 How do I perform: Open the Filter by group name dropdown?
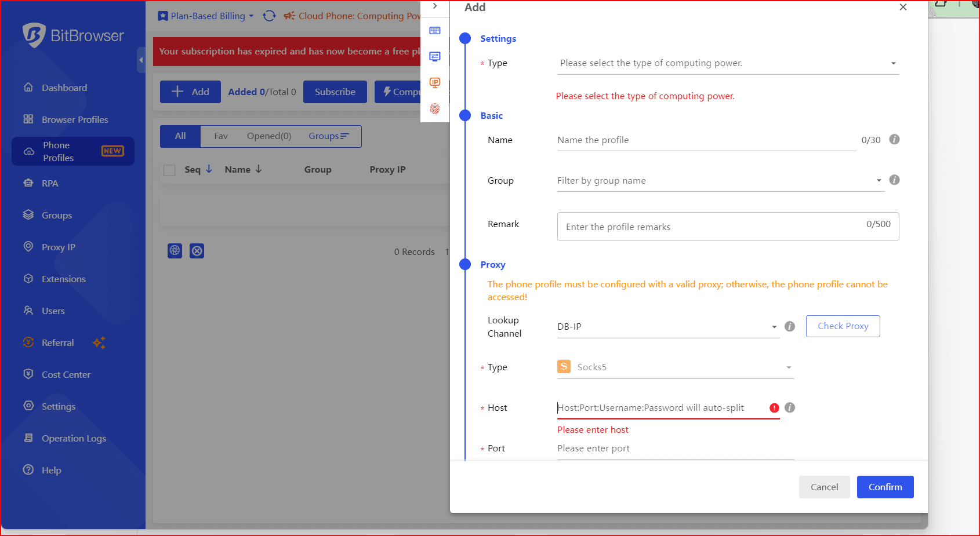(721, 181)
